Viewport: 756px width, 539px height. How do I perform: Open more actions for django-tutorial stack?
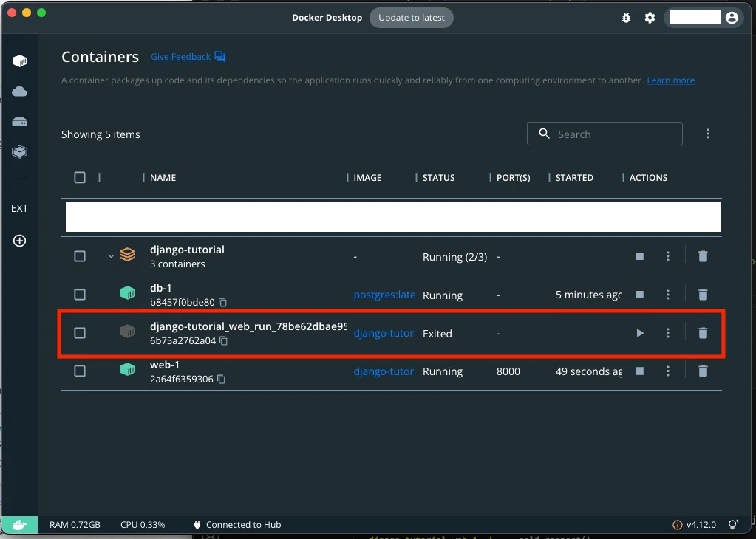(668, 256)
